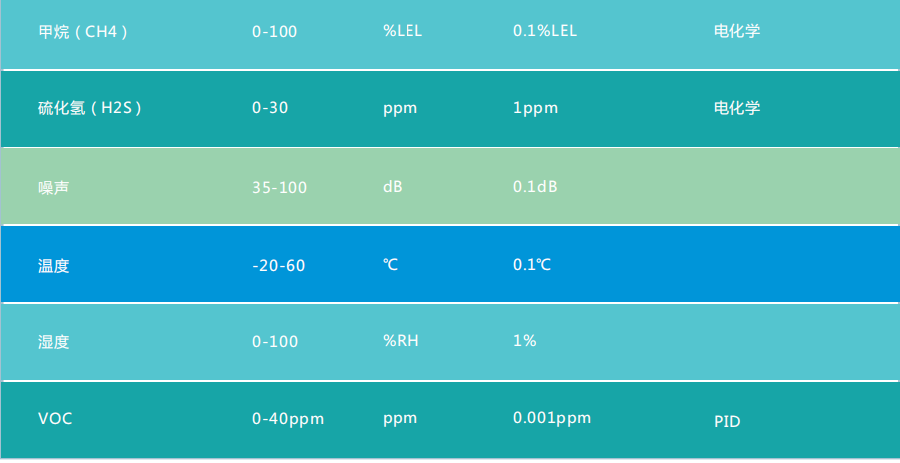Select the 温度 row label

pos(53,265)
